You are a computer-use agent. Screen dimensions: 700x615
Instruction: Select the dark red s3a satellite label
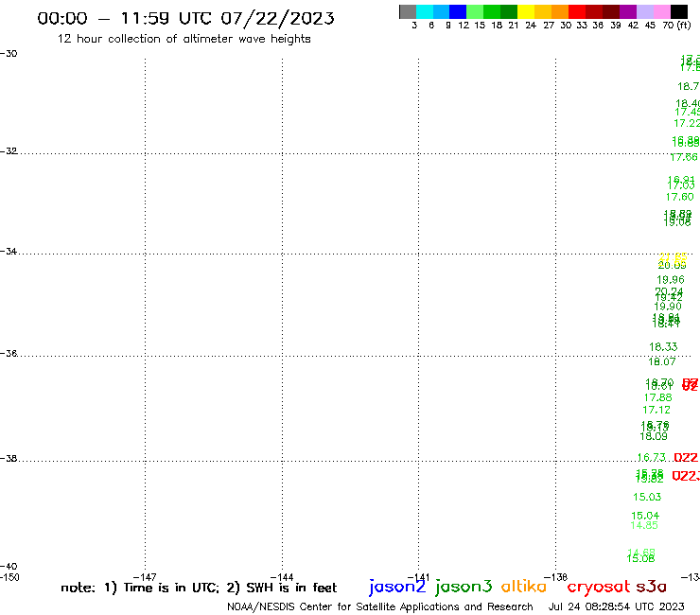coord(651,587)
